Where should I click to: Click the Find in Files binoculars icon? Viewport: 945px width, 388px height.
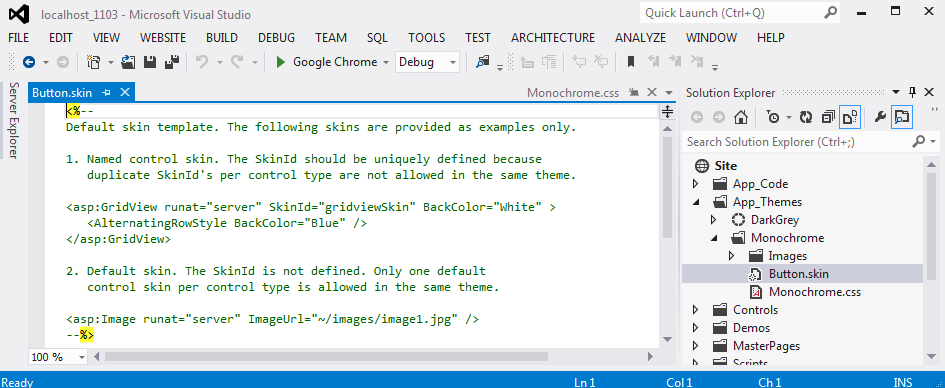(x=483, y=61)
